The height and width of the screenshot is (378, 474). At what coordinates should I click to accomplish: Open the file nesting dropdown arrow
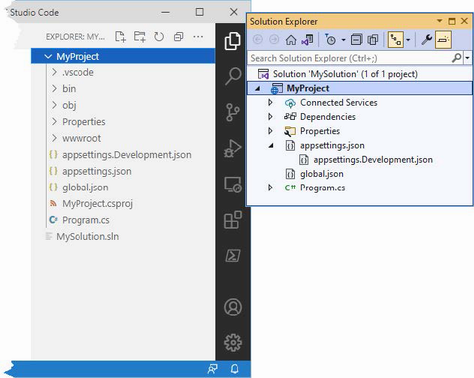[x=408, y=40]
